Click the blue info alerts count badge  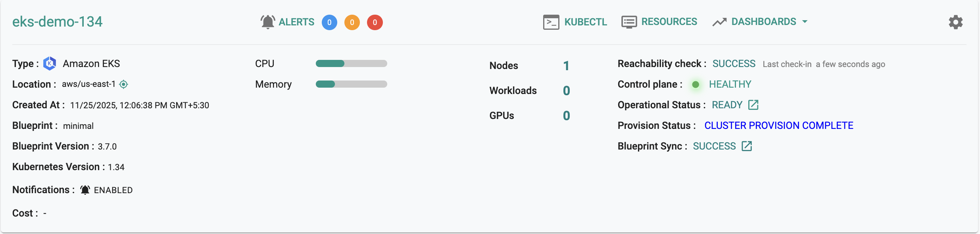pyautogui.click(x=329, y=23)
